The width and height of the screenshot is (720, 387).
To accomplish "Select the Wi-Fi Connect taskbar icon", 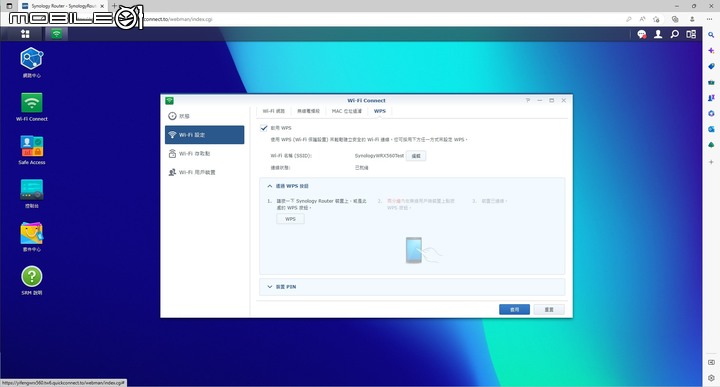I will point(56,34).
